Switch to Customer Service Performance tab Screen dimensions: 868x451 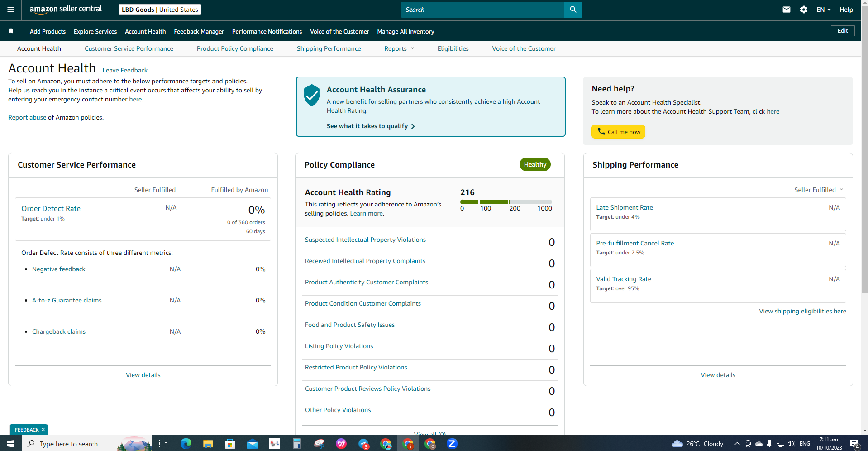click(129, 48)
